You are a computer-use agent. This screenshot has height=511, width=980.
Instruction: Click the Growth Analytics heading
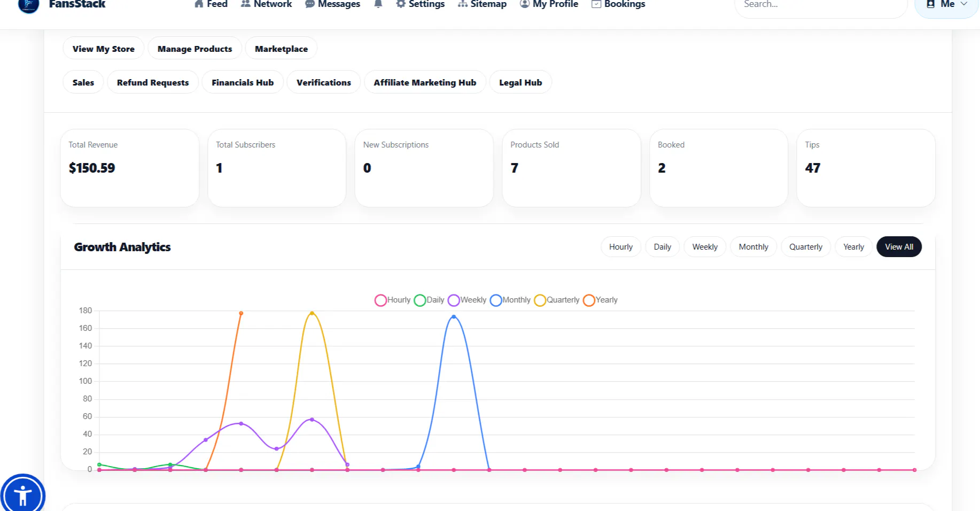122,247
